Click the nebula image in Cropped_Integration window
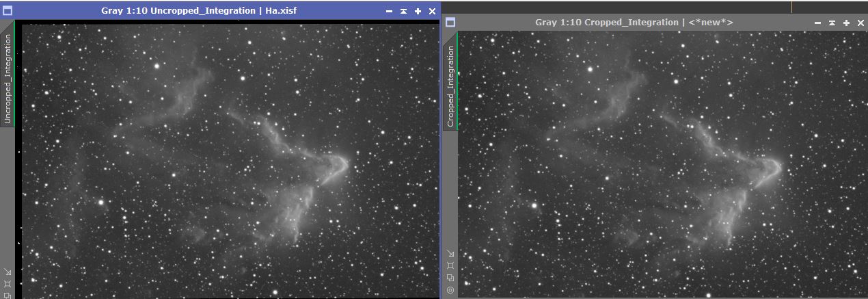This screenshot has height=299, width=868. pos(663,164)
